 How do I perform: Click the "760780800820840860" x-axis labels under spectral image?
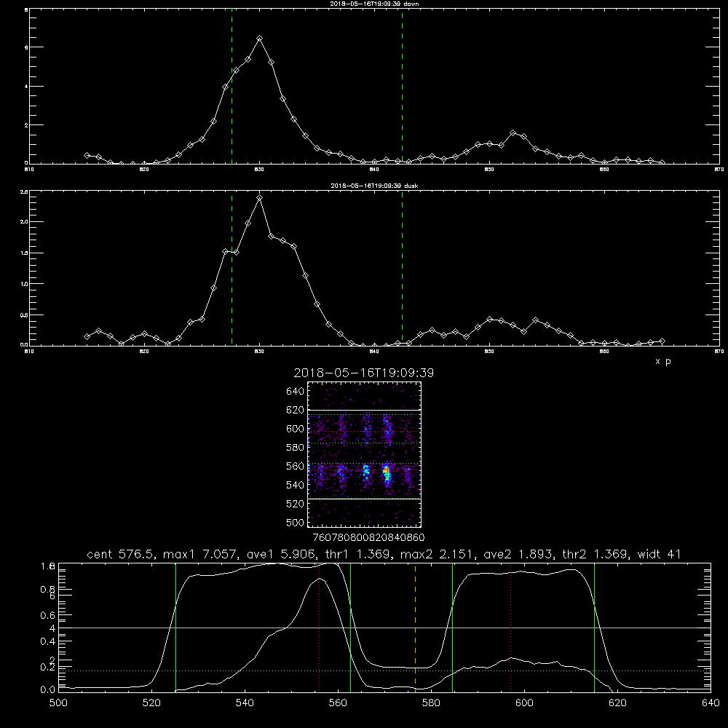(x=368, y=537)
